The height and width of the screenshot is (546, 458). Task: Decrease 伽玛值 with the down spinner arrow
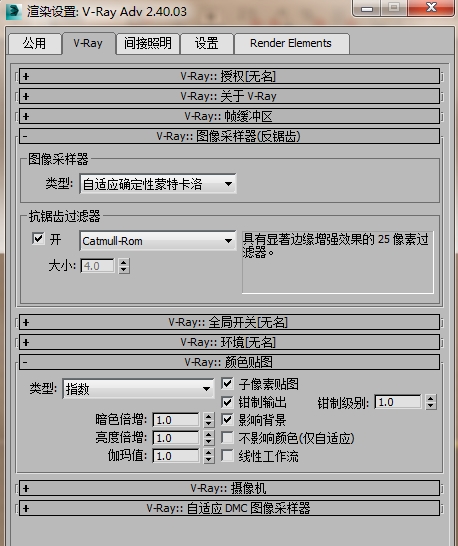tap(208, 460)
